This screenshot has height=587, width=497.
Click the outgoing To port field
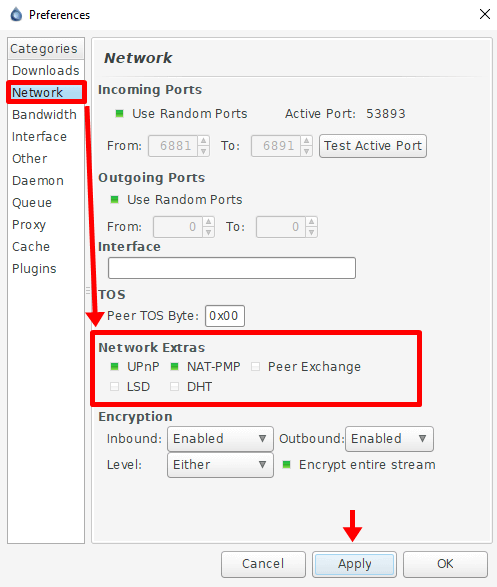(281, 227)
